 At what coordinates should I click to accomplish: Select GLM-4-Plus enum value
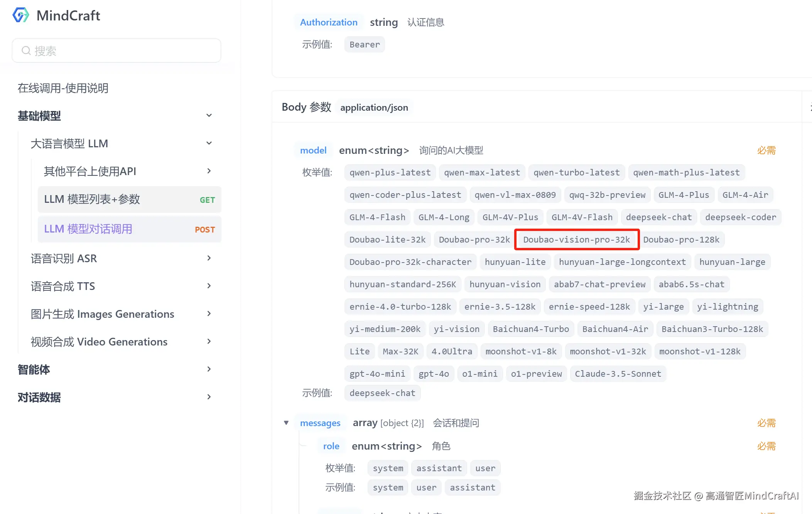(684, 195)
